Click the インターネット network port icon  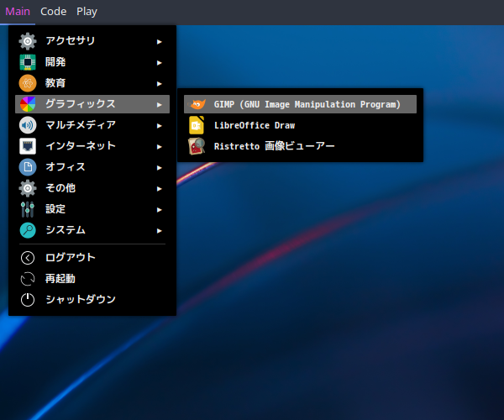(28, 146)
